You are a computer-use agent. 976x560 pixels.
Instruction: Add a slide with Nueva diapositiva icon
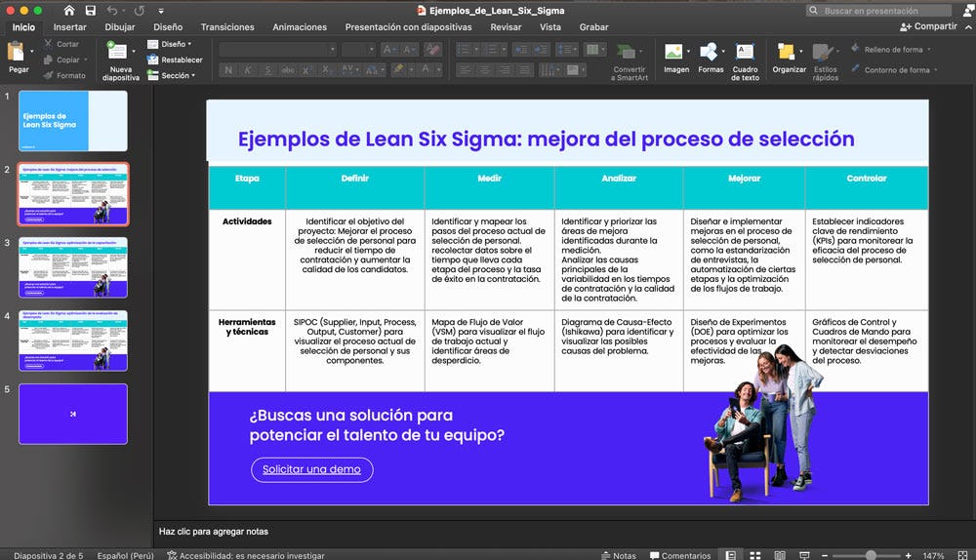[x=116, y=51]
